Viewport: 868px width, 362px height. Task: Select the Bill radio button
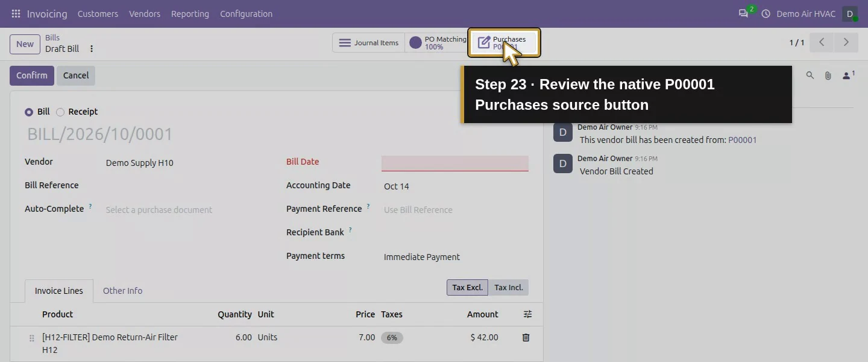coord(29,112)
